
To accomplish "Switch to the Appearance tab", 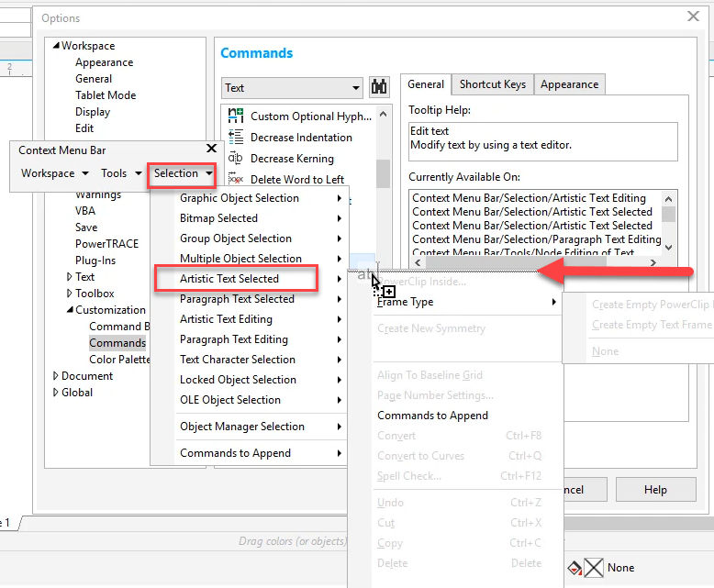I will [569, 84].
